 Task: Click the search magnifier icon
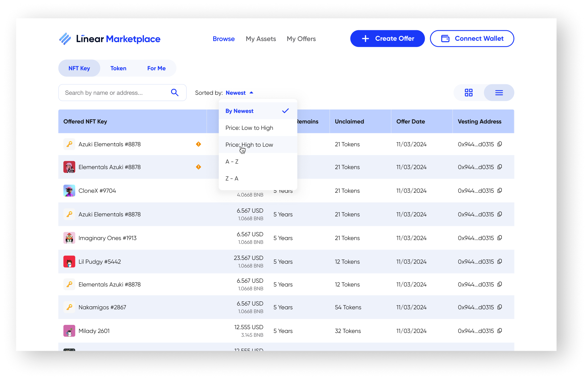coord(175,92)
